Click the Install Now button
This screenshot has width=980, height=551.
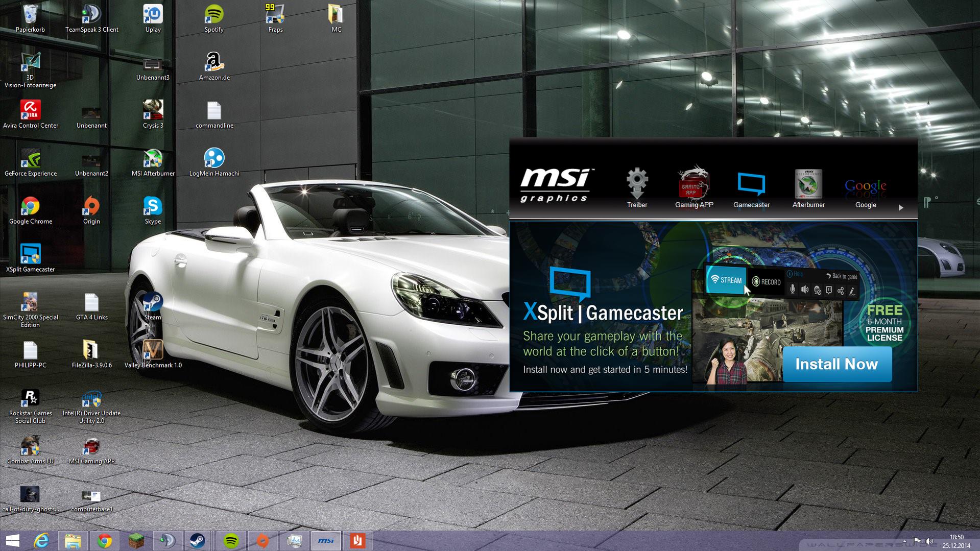[837, 364]
